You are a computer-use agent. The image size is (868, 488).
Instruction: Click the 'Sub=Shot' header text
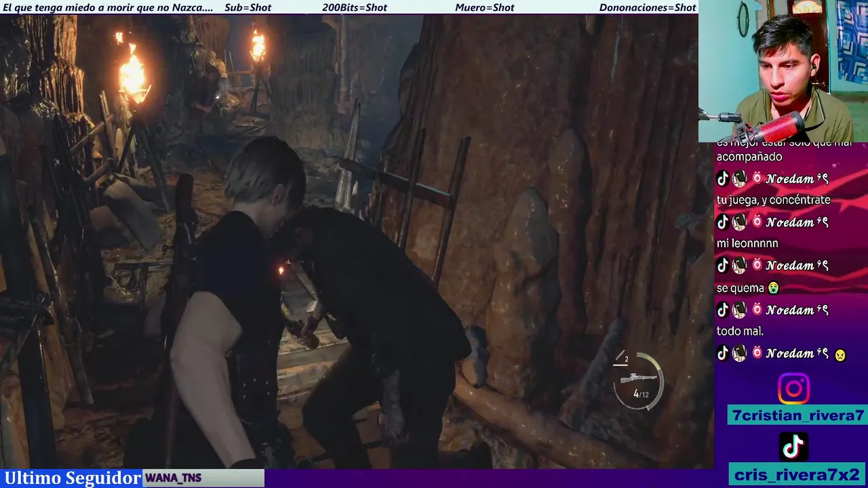tap(248, 7)
